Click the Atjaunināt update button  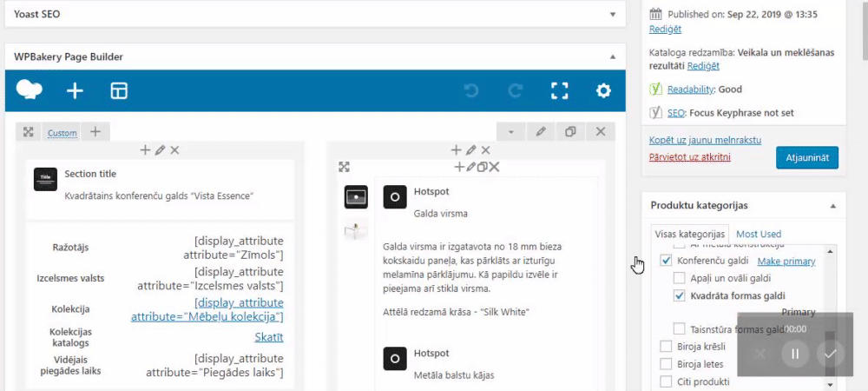click(x=807, y=158)
